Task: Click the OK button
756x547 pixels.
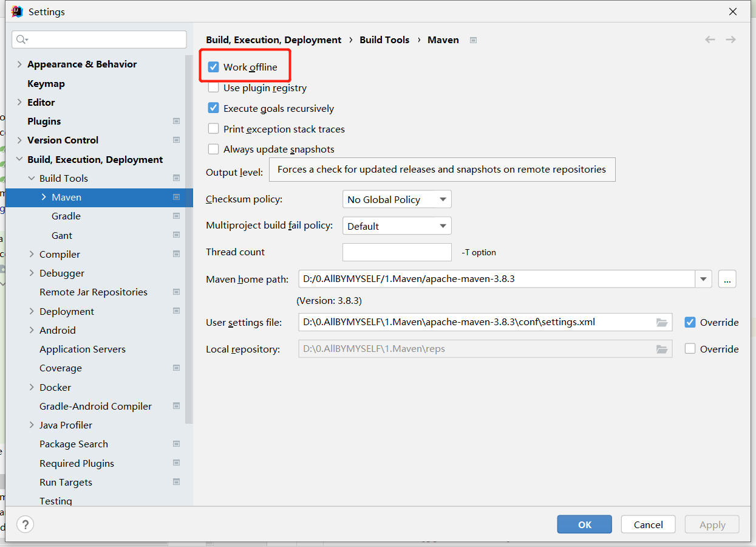Action: [584, 524]
